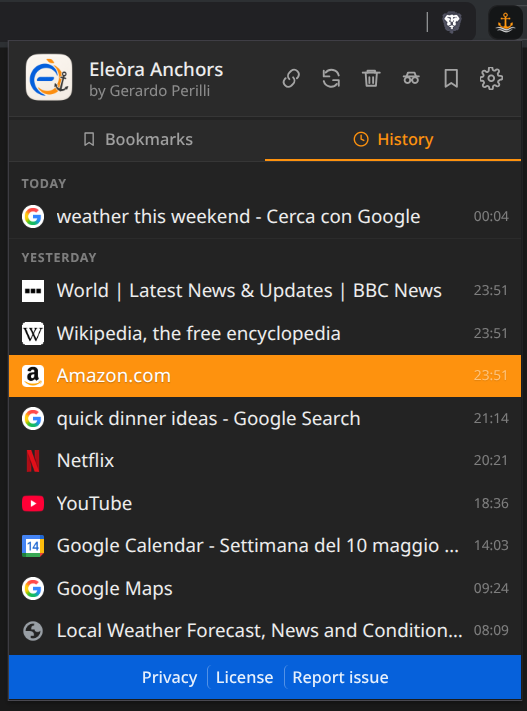This screenshot has width=527, height=711.
Task: Click the 00:04 timestamp
Action: 491,216
